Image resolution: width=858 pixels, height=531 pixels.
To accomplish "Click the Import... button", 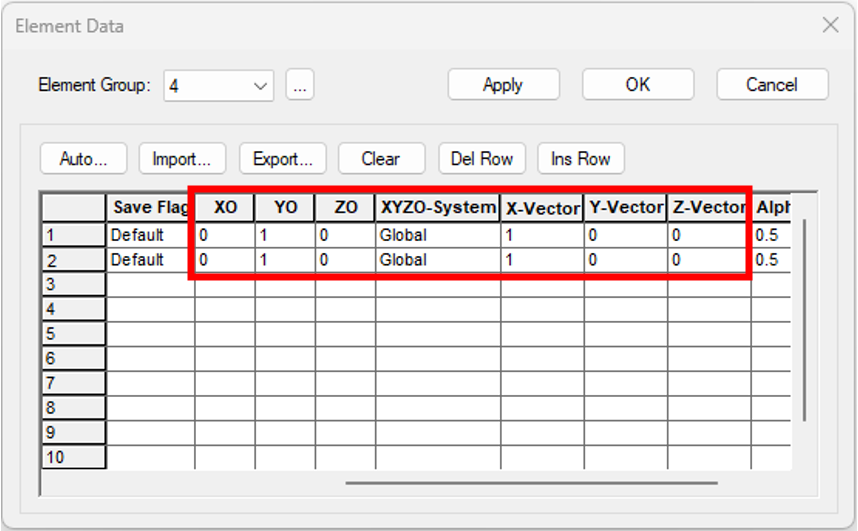I will click(x=182, y=159).
